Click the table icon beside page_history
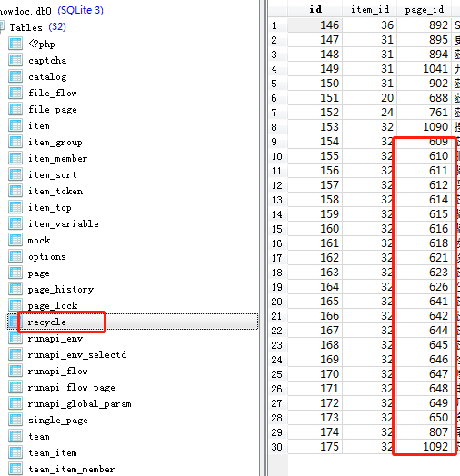The height and width of the screenshot is (476, 460). click(x=15, y=289)
